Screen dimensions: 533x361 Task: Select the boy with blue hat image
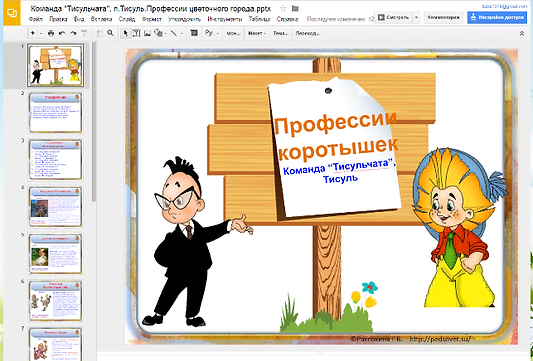pos(459,227)
